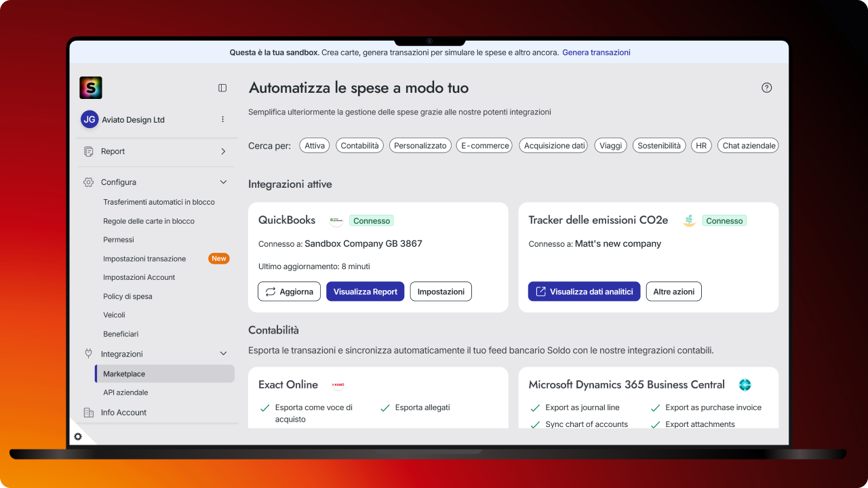Viewport: 868px width, 488px height.
Task: Open the JG user avatar
Action: (90, 119)
